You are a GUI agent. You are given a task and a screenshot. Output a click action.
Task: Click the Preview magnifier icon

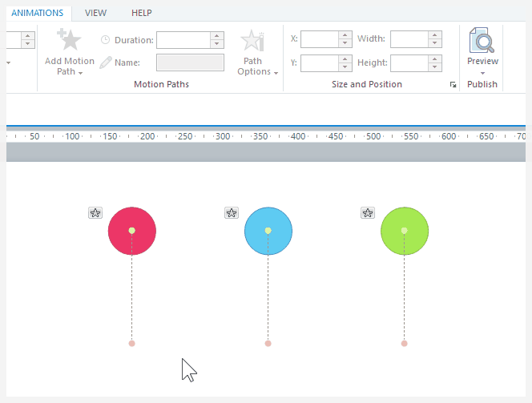point(482,40)
